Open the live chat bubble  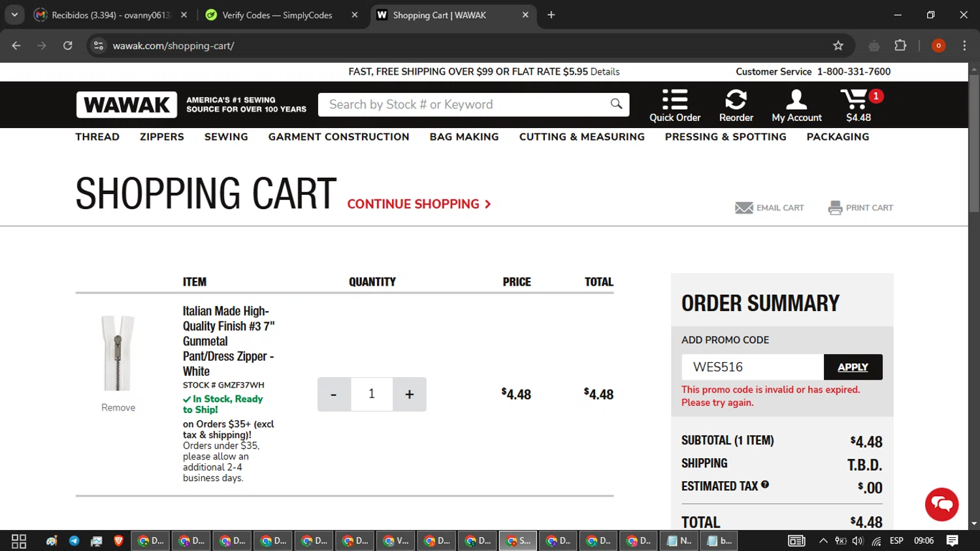pyautogui.click(x=941, y=504)
